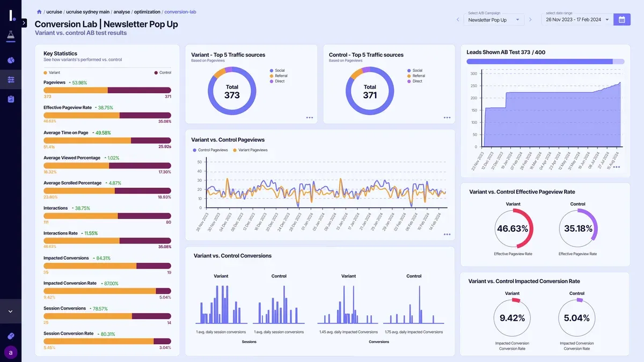The height and width of the screenshot is (362, 644).
Task: Open the calendar date picker button
Action: [x=622, y=20]
